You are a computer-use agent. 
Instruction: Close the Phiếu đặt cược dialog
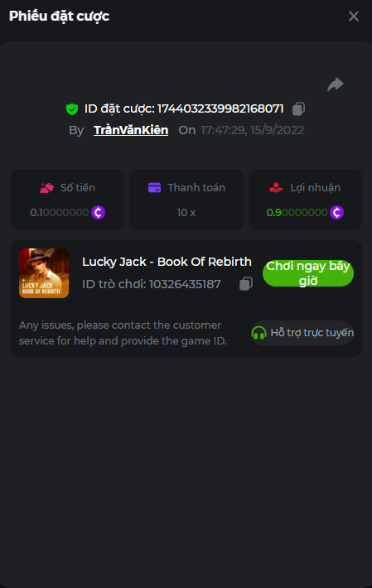click(353, 16)
